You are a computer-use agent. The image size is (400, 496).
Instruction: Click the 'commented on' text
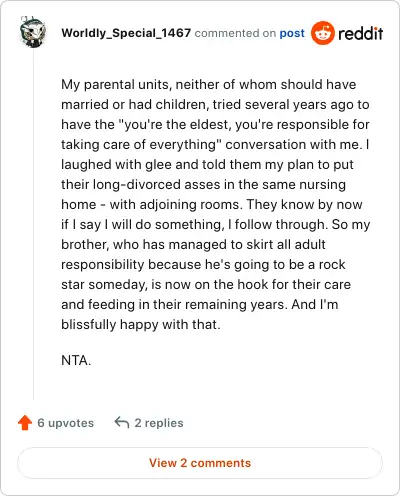(x=235, y=33)
